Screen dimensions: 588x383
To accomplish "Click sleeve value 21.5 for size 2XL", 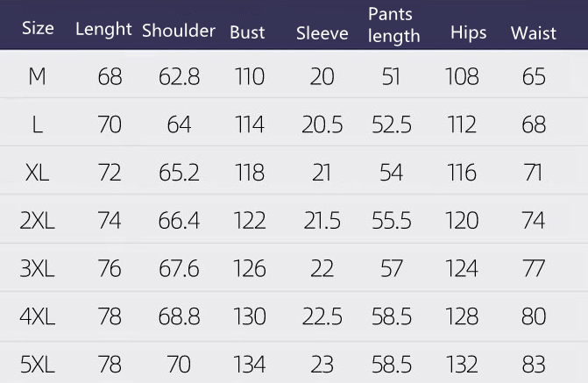I will [322, 221].
